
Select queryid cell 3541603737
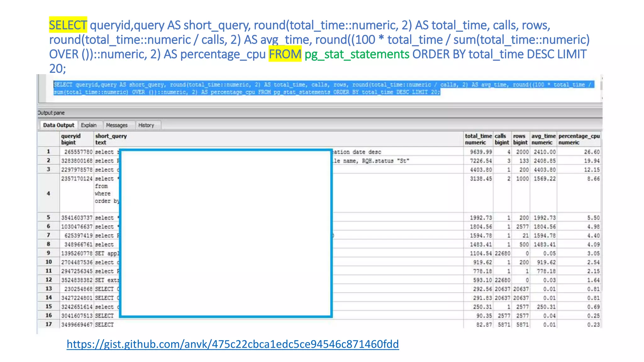coord(77,217)
